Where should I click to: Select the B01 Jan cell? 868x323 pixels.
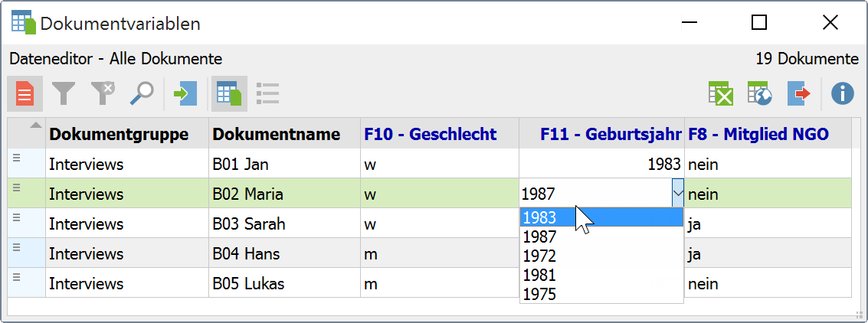[x=284, y=164]
